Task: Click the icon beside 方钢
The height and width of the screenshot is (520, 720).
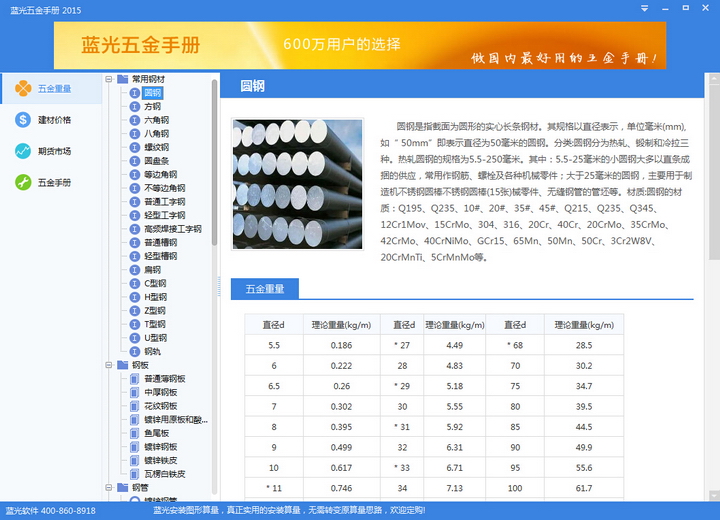Action: 135,107
